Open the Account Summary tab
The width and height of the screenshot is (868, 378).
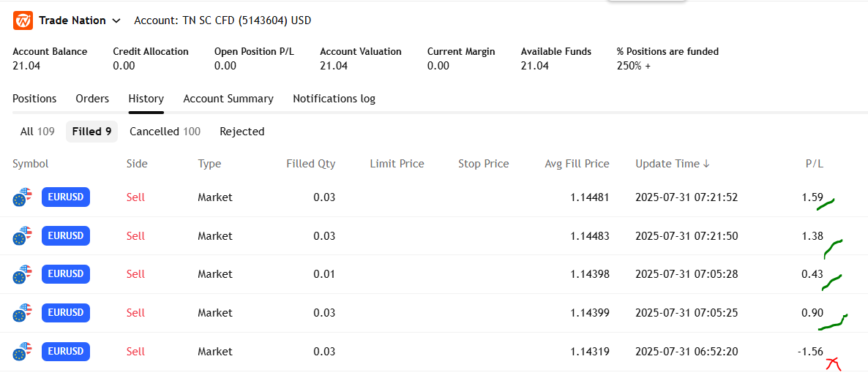[x=228, y=99]
